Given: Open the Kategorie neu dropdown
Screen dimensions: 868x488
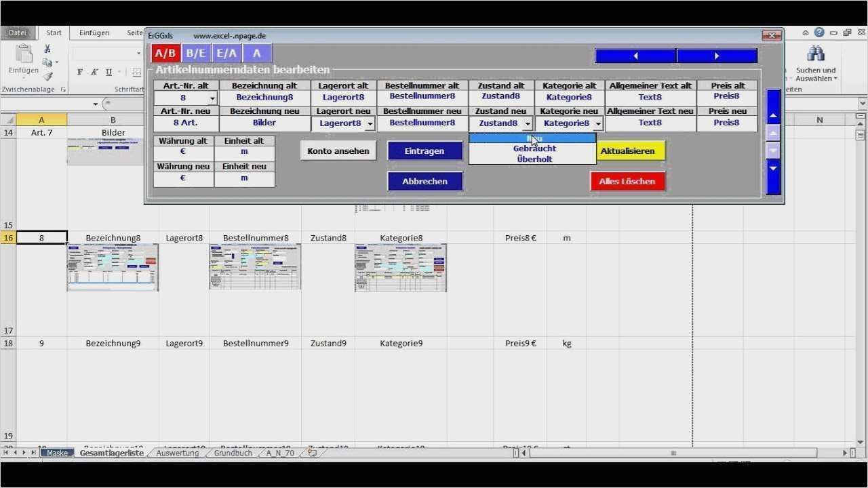Looking at the screenshot, I should [x=597, y=124].
